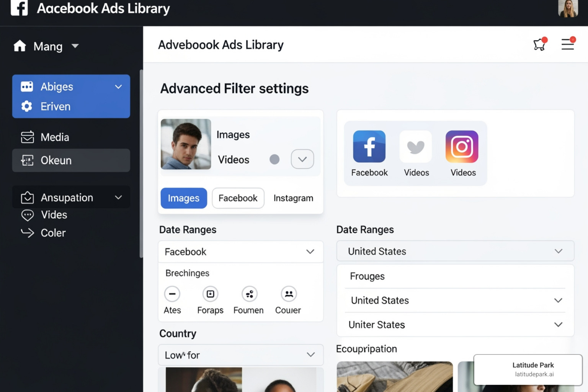
Task: Expand the Abiges section chevron
Action: click(x=118, y=87)
